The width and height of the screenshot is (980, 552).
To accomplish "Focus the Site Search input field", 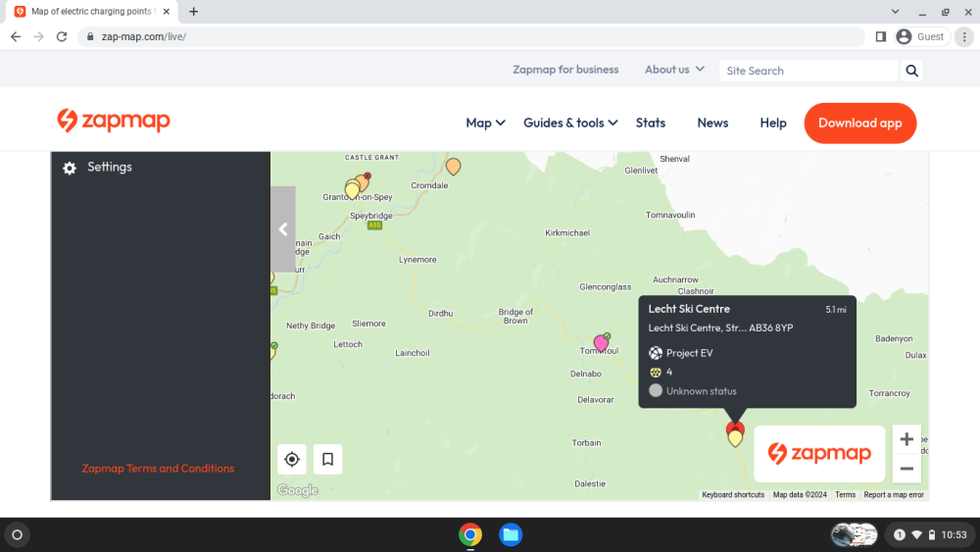I will coord(808,71).
